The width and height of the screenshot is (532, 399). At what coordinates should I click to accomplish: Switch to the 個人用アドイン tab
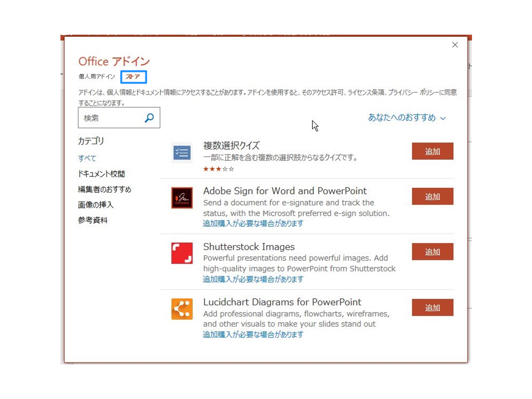(x=96, y=77)
